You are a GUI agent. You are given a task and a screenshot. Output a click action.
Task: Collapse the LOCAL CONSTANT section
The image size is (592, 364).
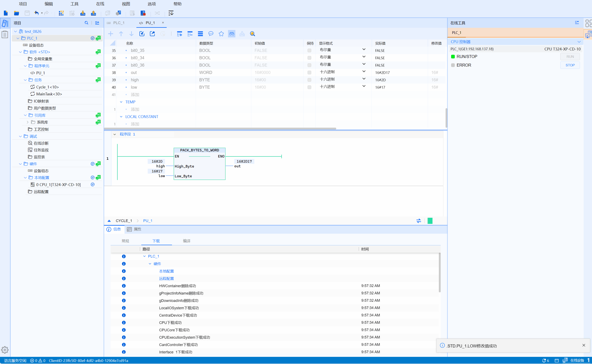tap(121, 117)
